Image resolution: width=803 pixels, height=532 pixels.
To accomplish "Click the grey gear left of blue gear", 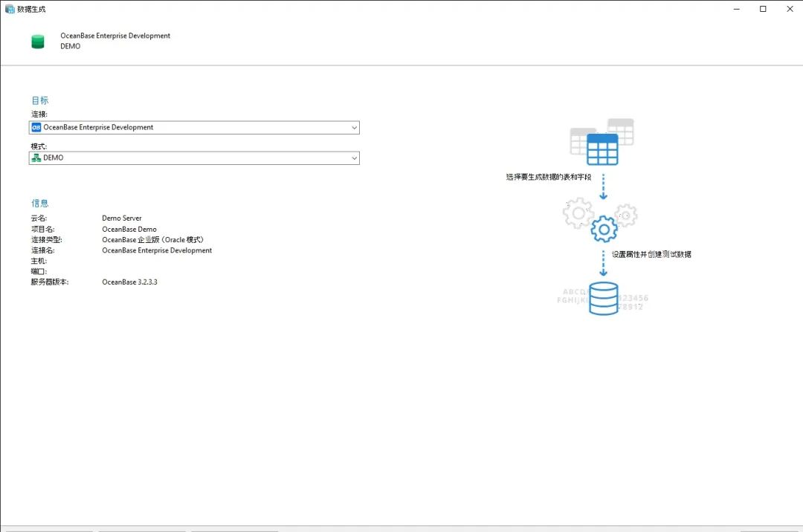I will (578, 213).
